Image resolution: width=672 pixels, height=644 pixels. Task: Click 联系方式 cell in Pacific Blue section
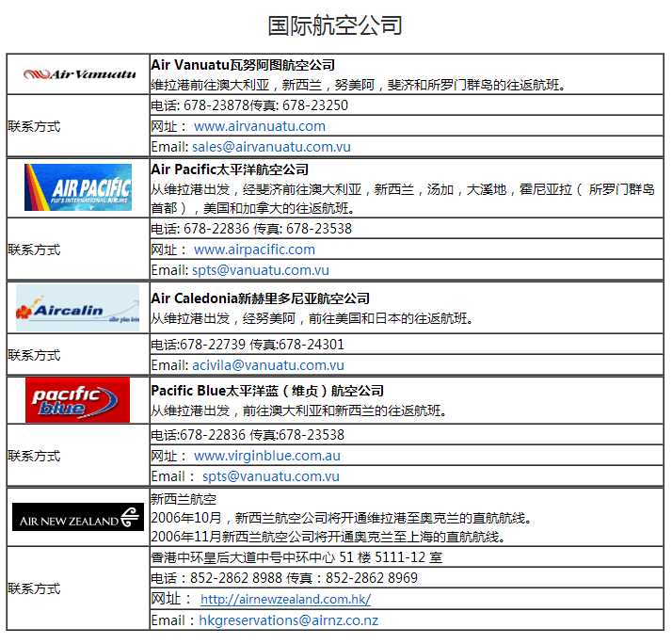(78, 456)
